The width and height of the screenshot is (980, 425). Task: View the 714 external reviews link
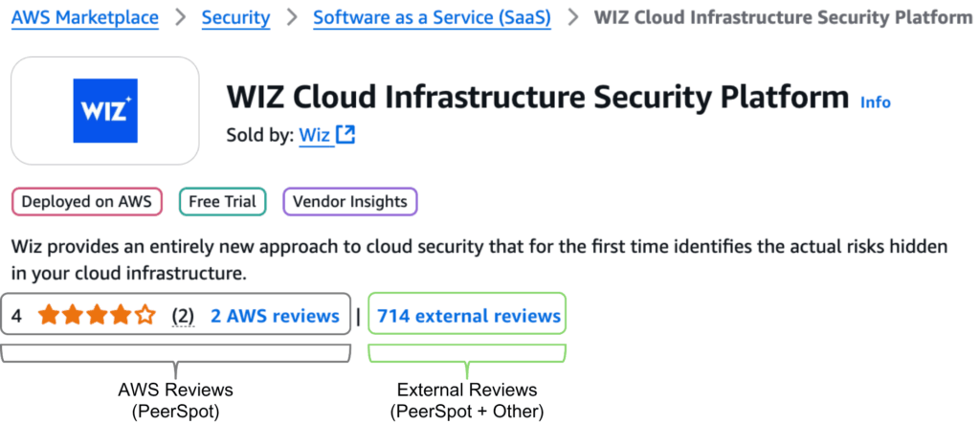[469, 315]
